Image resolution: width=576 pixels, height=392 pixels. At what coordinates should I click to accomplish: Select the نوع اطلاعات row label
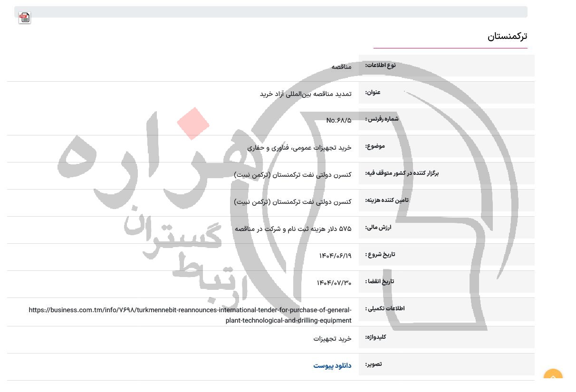tap(380, 65)
